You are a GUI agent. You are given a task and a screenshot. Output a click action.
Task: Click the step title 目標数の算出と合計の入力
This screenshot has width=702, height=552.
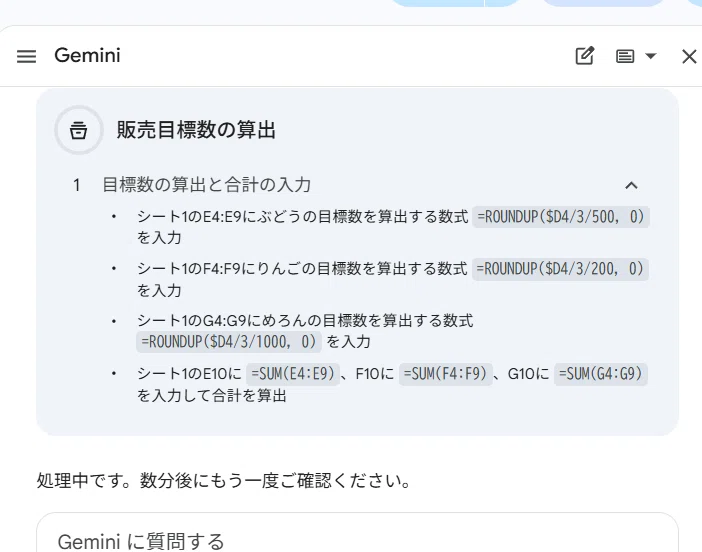pyautogui.click(x=206, y=184)
